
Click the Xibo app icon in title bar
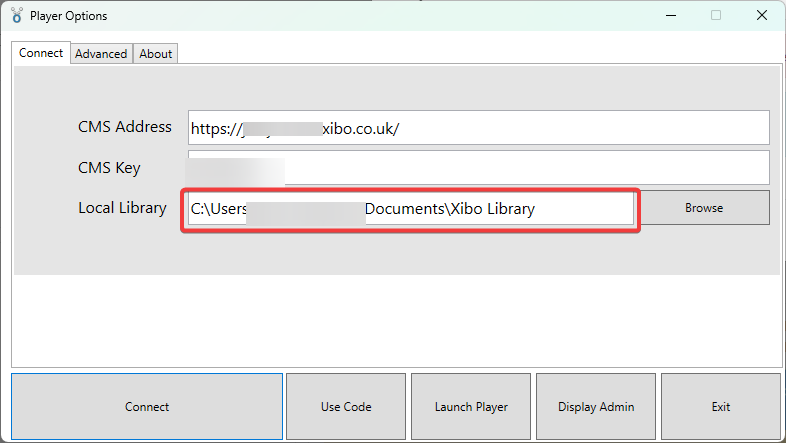(16, 16)
